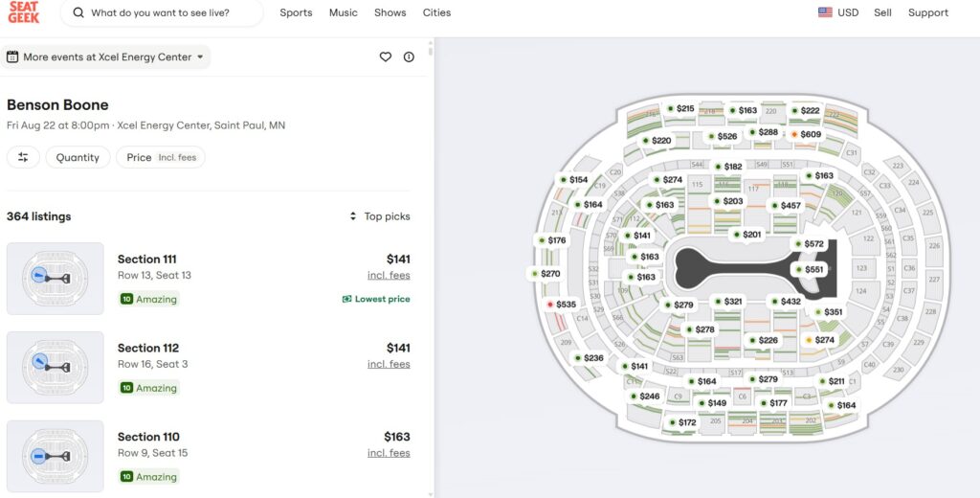Click the 364 listings count text
Screen dimensions: 980x498
click(38, 216)
